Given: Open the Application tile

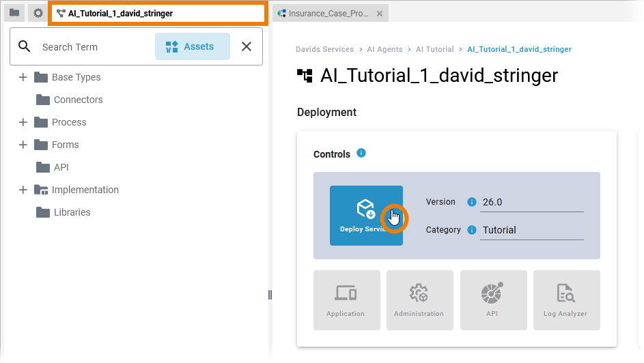Looking at the screenshot, I should (x=346, y=300).
